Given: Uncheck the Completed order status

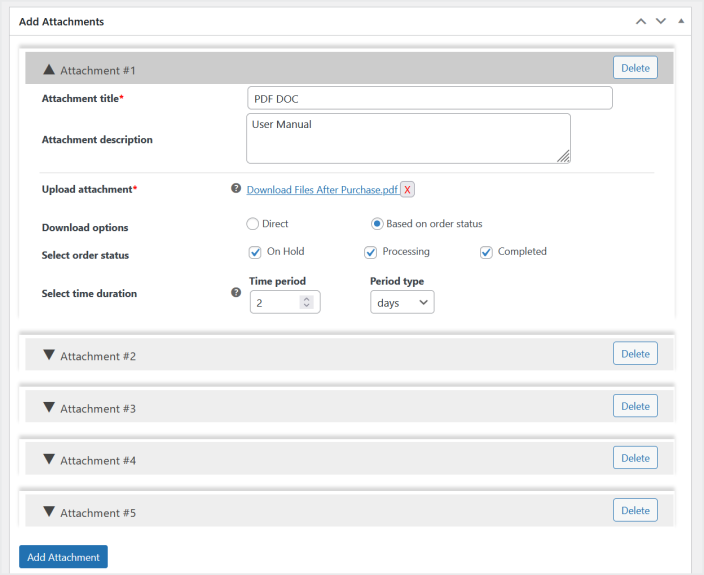Looking at the screenshot, I should [x=487, y=252].
